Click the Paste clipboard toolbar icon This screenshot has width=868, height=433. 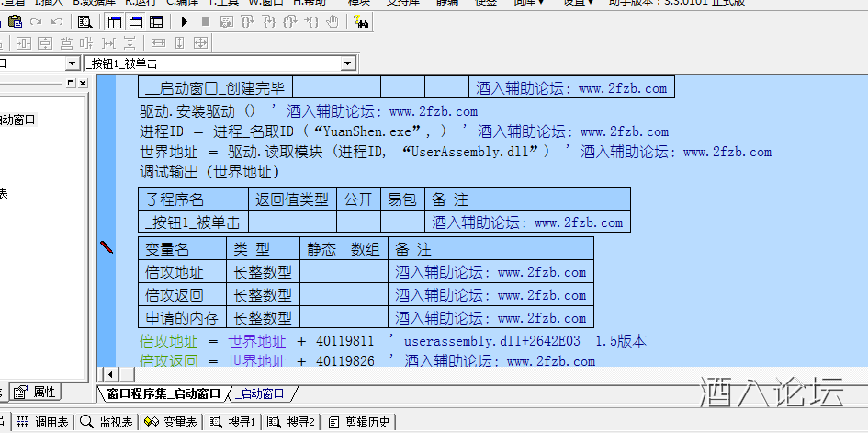15,21
